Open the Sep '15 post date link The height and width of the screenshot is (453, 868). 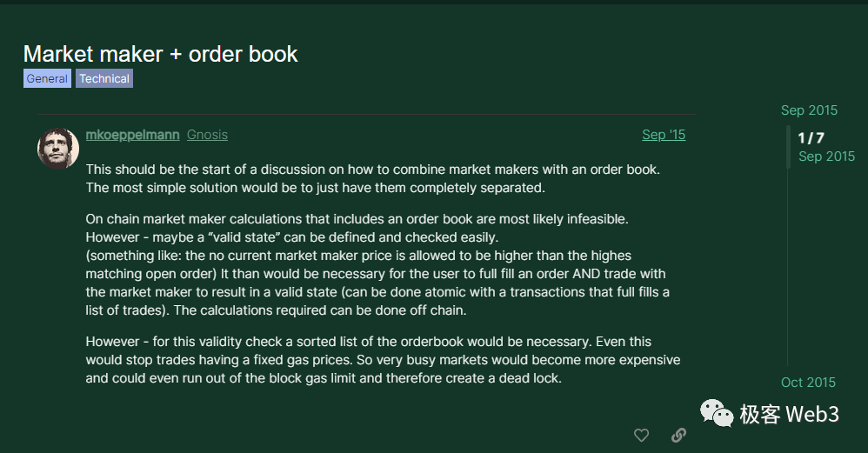[664, 135]
